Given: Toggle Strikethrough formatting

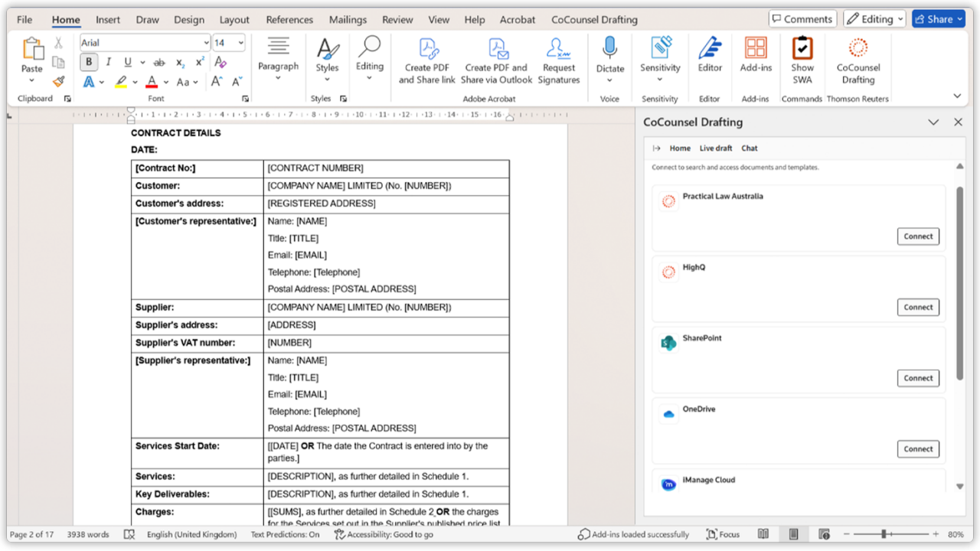Looking at the screenshot, I should pos(159,62).
